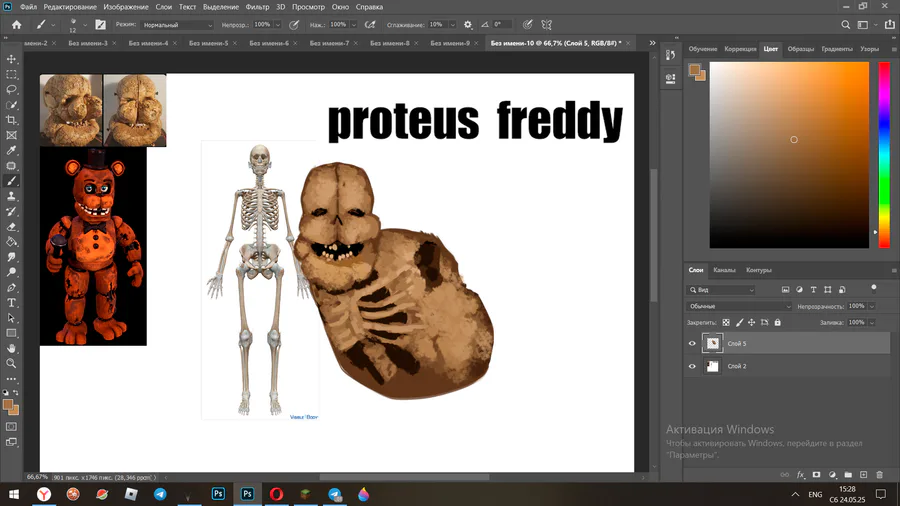Screen dimensions: 900x506
Task: Select the Zoom tool in left toolbar
Action: pyautogui.click(x=11, y=363)
